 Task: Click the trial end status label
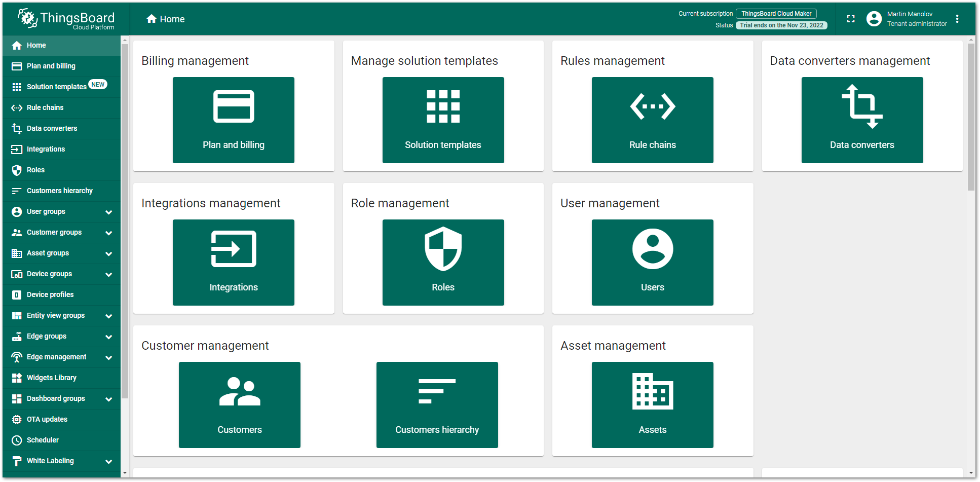pyautogui.click(x=781, y=25)
